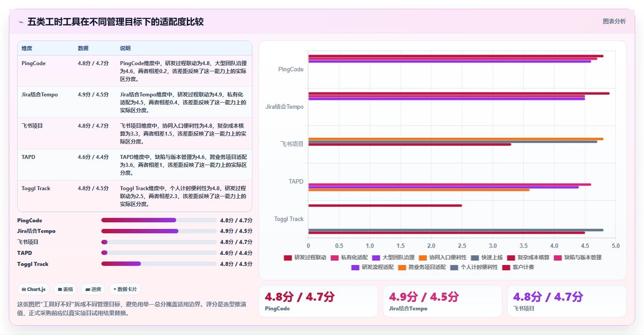Toggle 跨业务项目适配 legend item

422,267
